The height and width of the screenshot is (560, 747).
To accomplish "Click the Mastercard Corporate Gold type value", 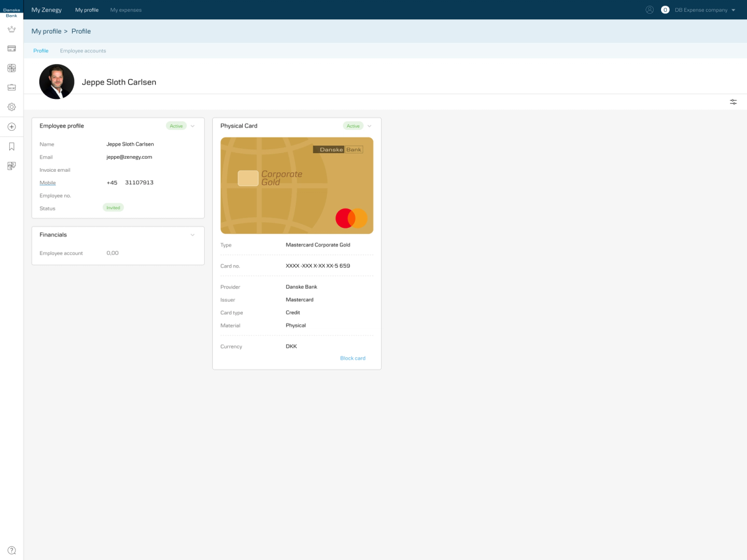I will tap(318, 245).
